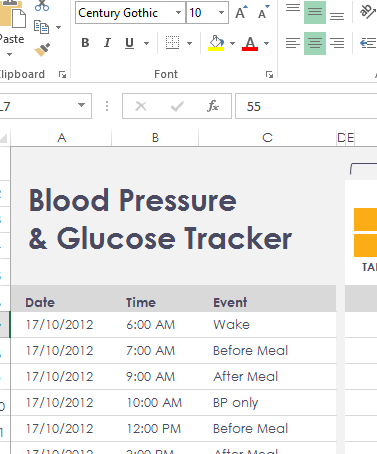Click the Time column heading
This screenshot has width=377, height=454.
141,303
